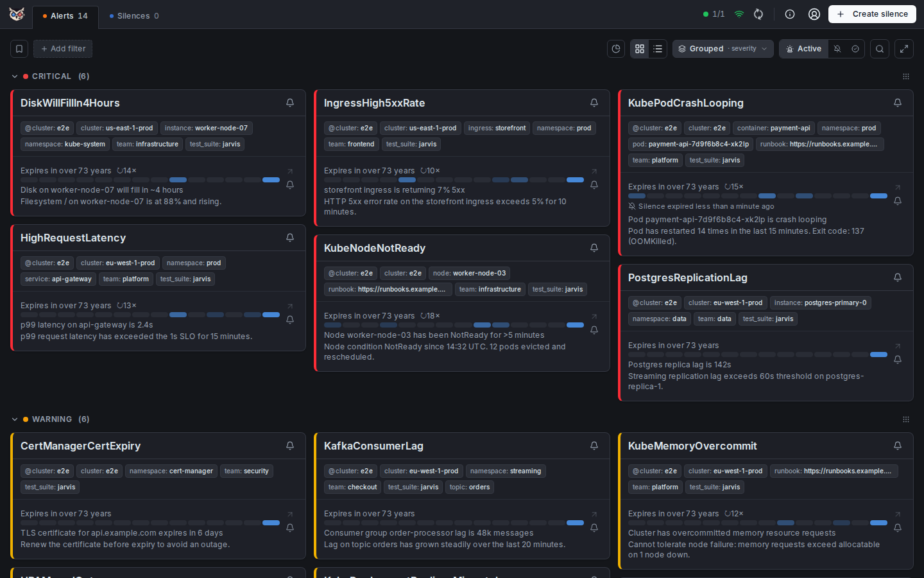This screenshot has width=924, height=578.
Task: Collapse the WARNING section chevron
Action: (15, 419)
